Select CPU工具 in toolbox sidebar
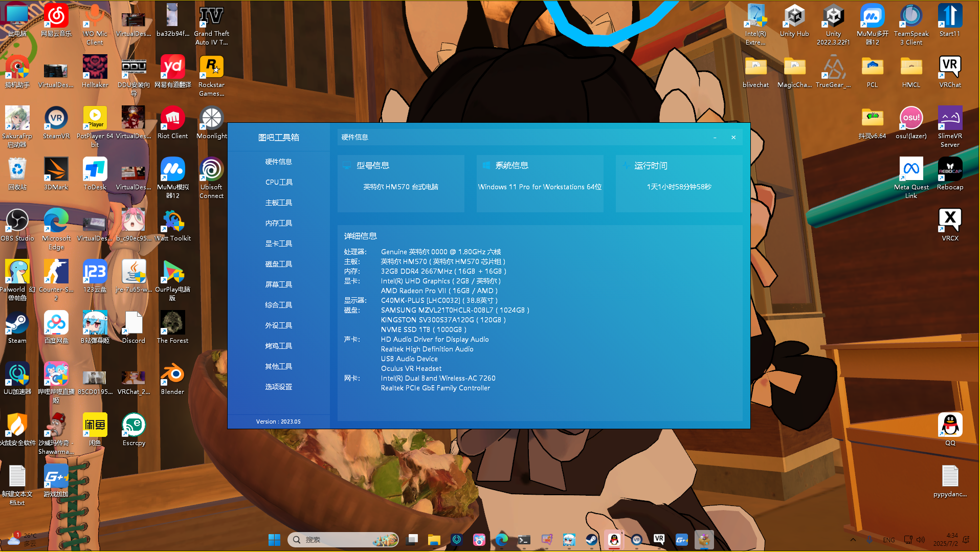This screenshot has height=552, width=980. (279, 182)
